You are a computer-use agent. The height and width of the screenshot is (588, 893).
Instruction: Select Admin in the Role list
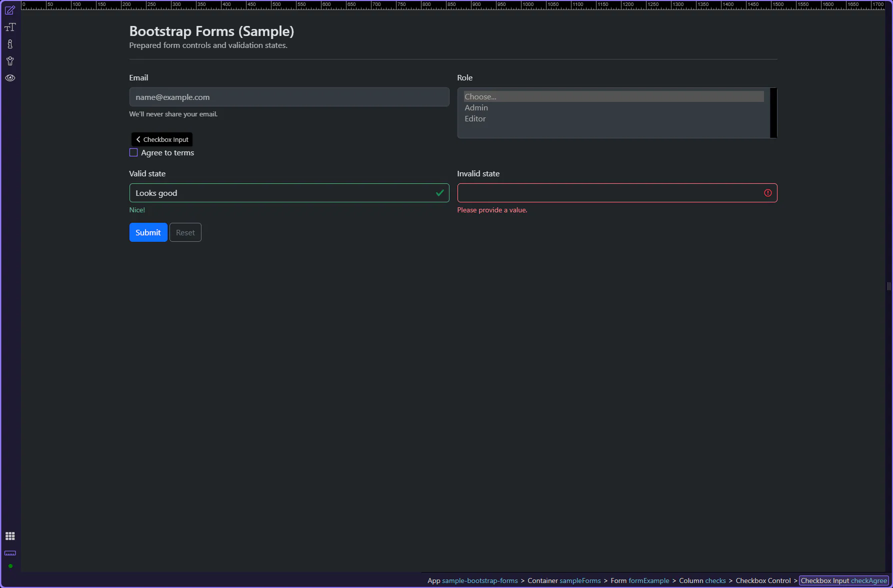(476, 108)
